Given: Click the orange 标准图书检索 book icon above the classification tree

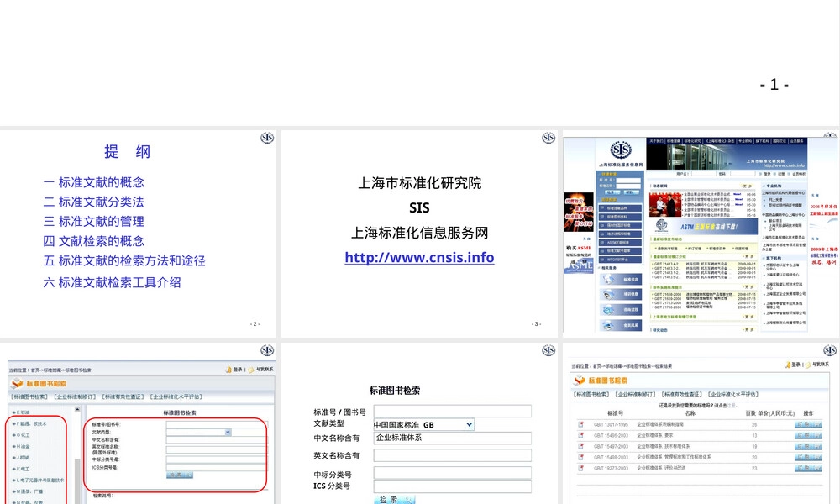Looking at the screenshot, I should tap(17, 383).
